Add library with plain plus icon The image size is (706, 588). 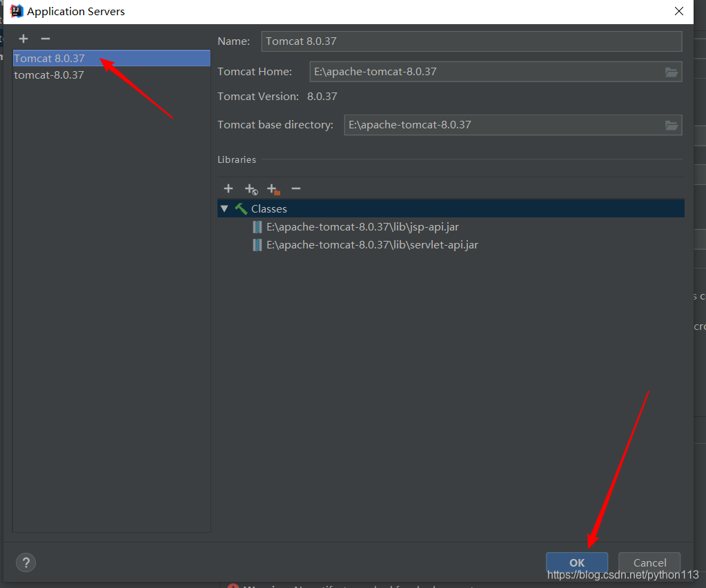click(x=228, y=188)
